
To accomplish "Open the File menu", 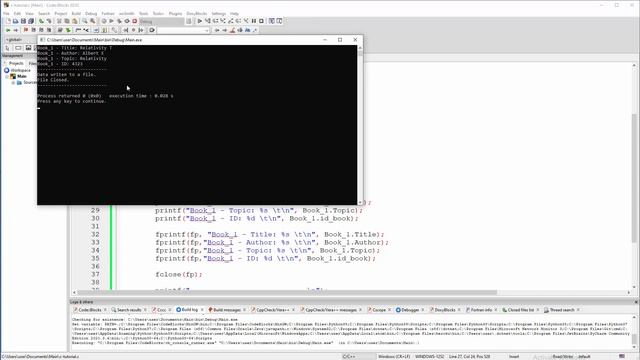I will 6,13.
